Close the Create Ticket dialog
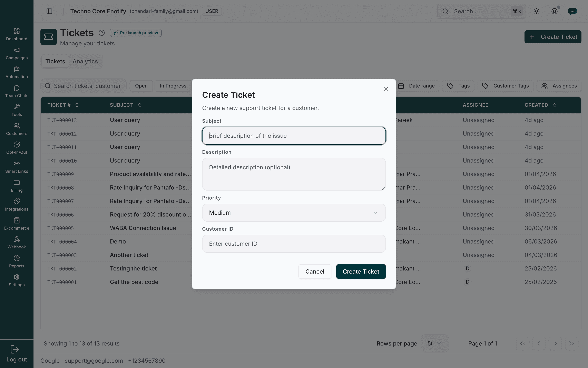Screen dimensions: 588x368 click(x=386, y=89)
